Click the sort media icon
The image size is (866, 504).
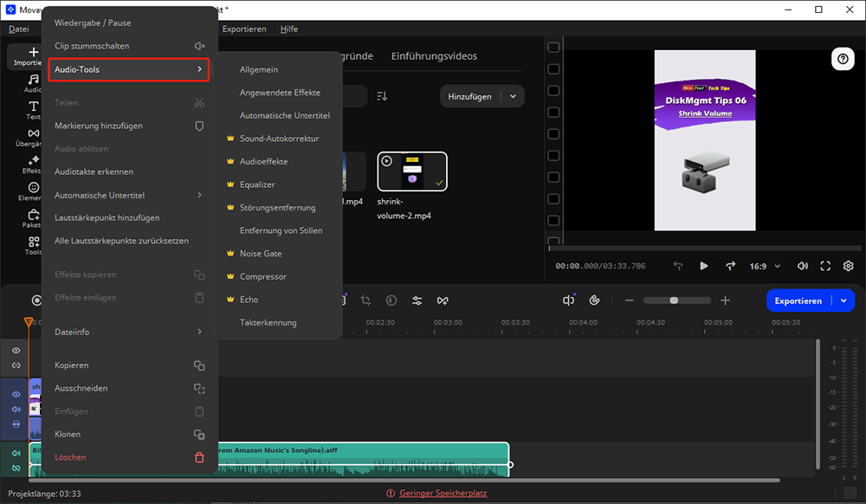[382, 96]
